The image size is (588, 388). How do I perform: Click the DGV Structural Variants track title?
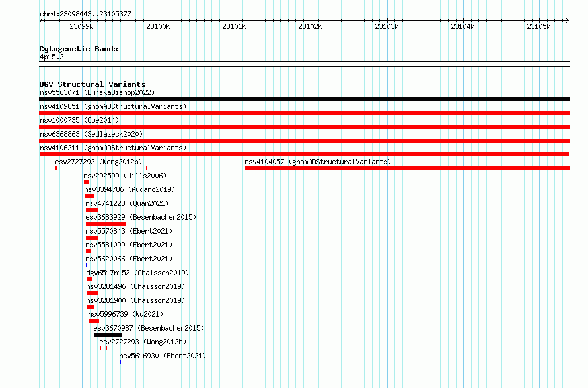pyautogui.click(x=92, y=84)
